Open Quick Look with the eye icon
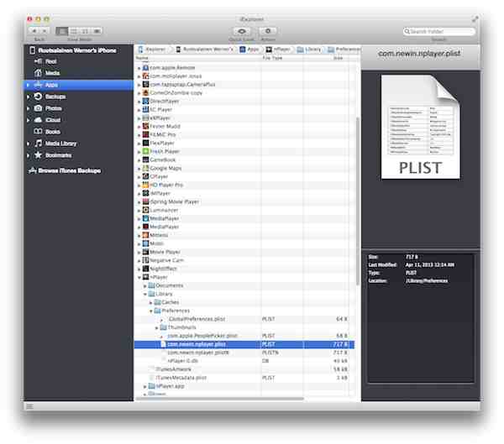Image resolution: width=504 pixels, height=444 pixels. (x=242, y=31)
